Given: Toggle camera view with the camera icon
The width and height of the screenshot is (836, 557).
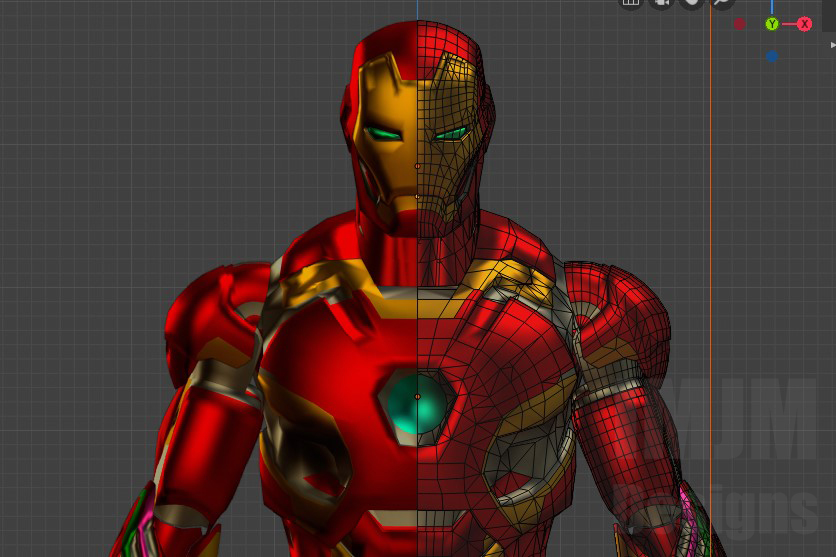Looking at the screenshot, I should (661, 3).
